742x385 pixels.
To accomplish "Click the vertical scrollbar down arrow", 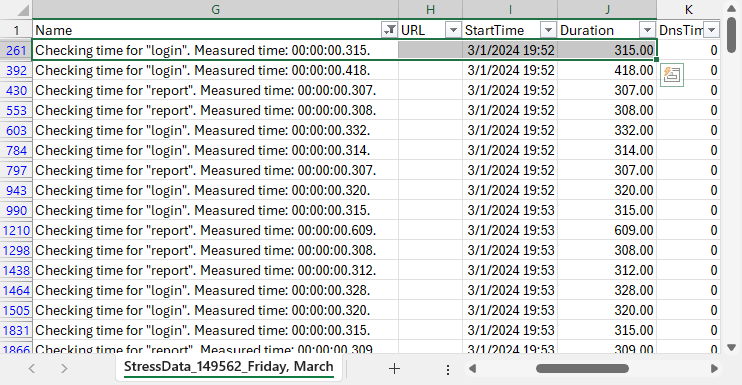I will pyautogui.click(x=732, y=348).
